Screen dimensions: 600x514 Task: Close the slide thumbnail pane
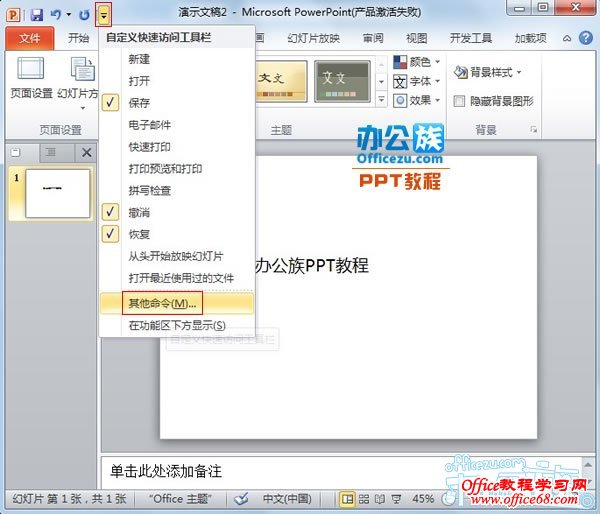click(86, 153)
